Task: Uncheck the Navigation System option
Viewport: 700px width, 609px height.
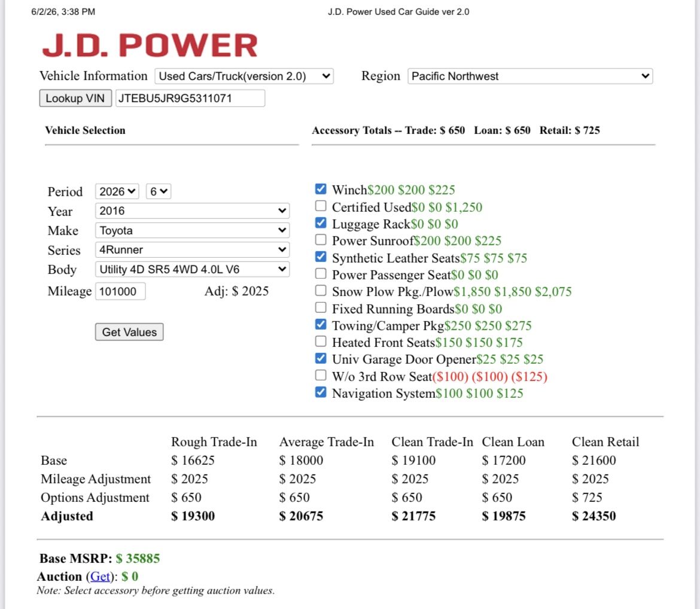Action: [x=321, y=392]
